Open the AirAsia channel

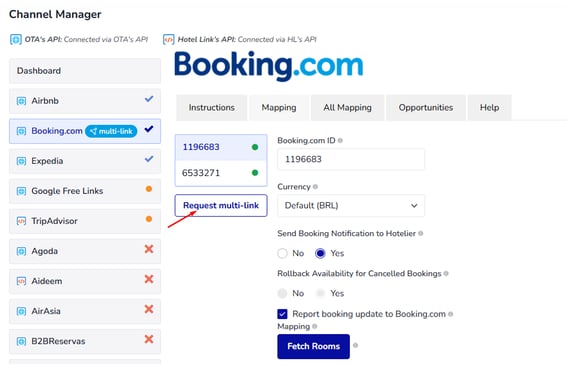[x=85, y=311]
